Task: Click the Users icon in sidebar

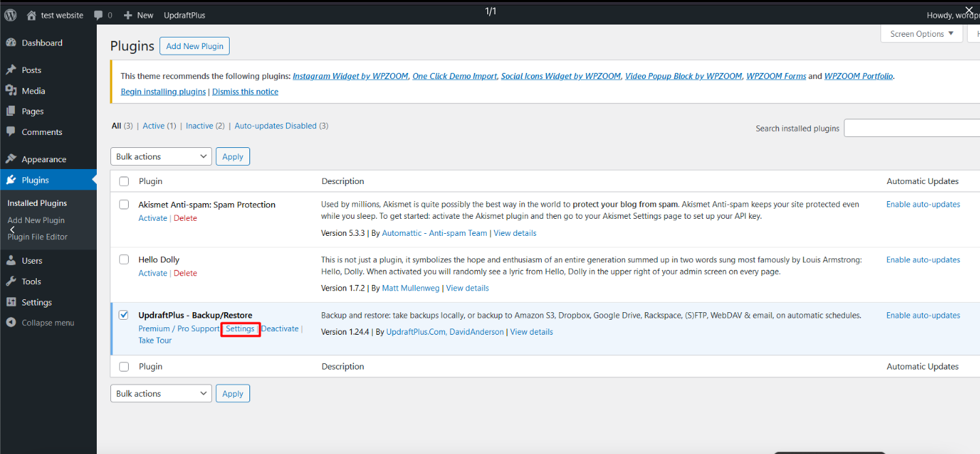Action: [x=11, y=260]
